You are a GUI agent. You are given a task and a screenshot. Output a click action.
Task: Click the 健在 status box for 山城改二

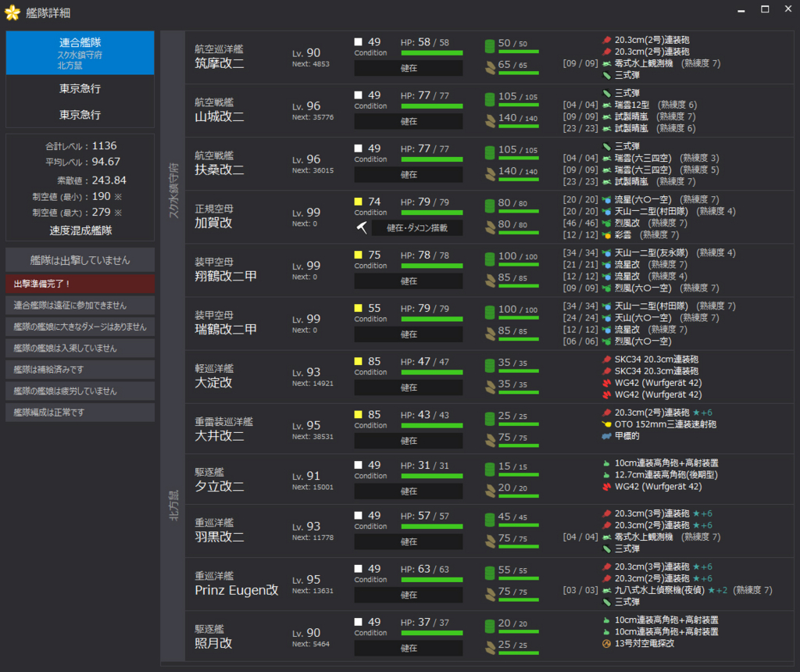click(409, 121)
